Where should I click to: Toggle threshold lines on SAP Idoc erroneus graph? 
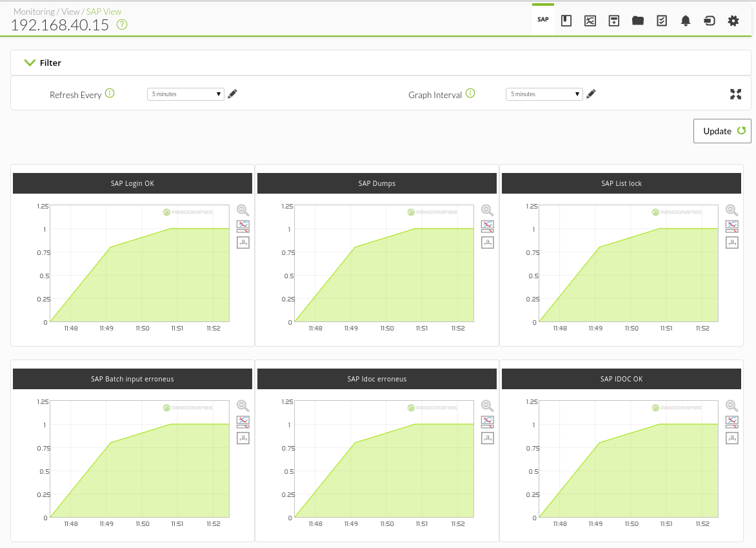(x=488, y=421)
